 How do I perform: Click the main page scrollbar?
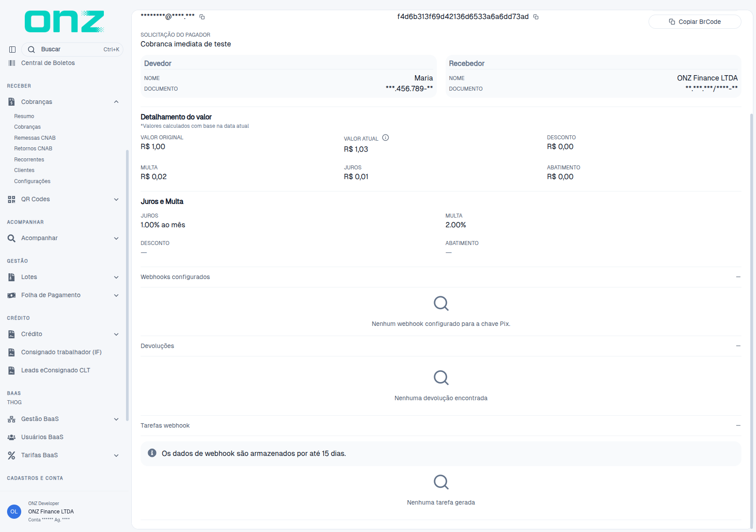pos(751,321)
